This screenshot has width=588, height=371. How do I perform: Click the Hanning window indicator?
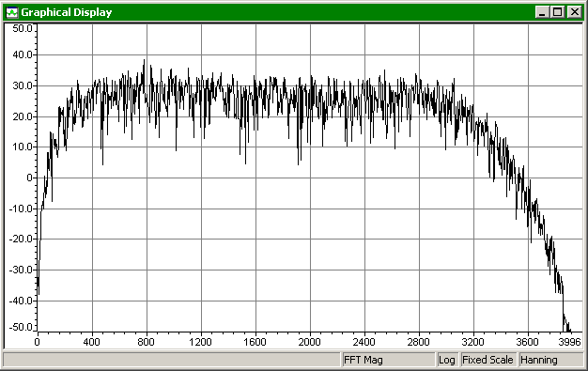point(550,360)
